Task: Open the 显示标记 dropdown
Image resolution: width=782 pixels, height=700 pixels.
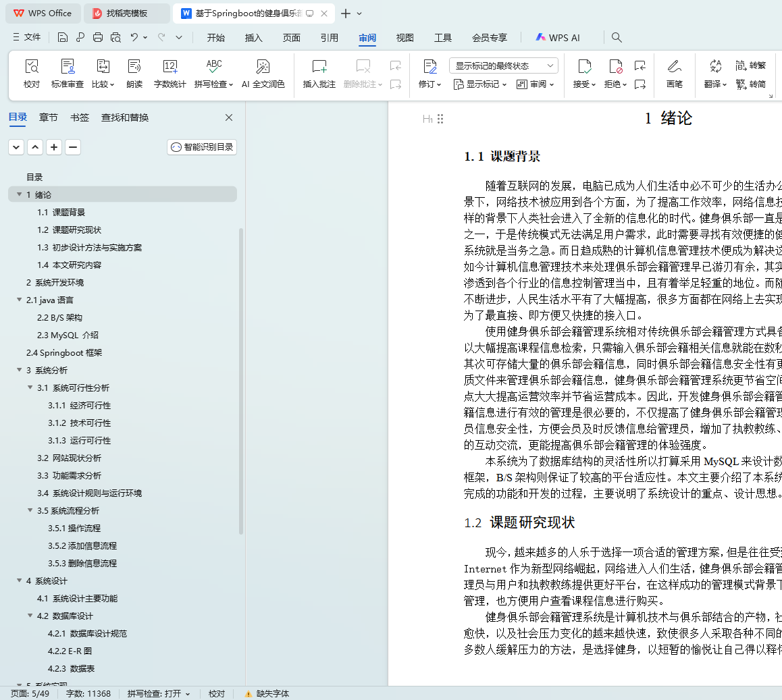Action: coord(480,84)
